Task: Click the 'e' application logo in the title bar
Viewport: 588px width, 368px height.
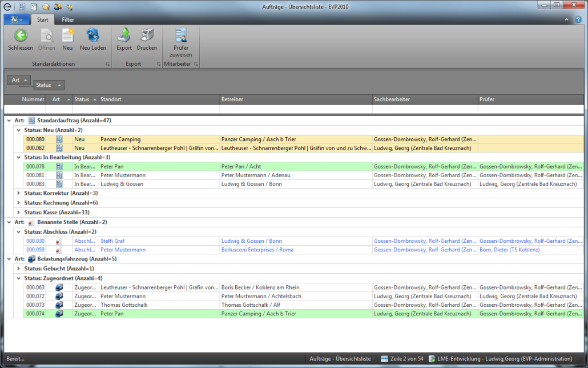Action: (7, 7)
